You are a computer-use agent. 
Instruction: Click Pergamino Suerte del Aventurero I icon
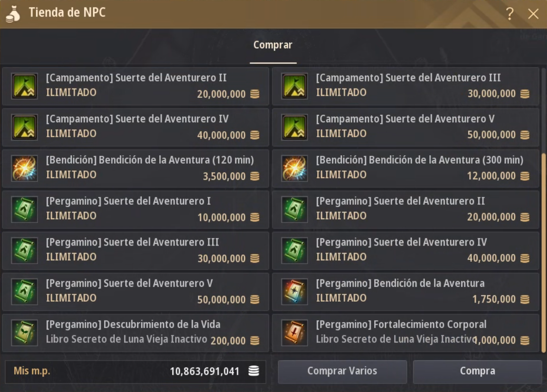click(24, 209)
